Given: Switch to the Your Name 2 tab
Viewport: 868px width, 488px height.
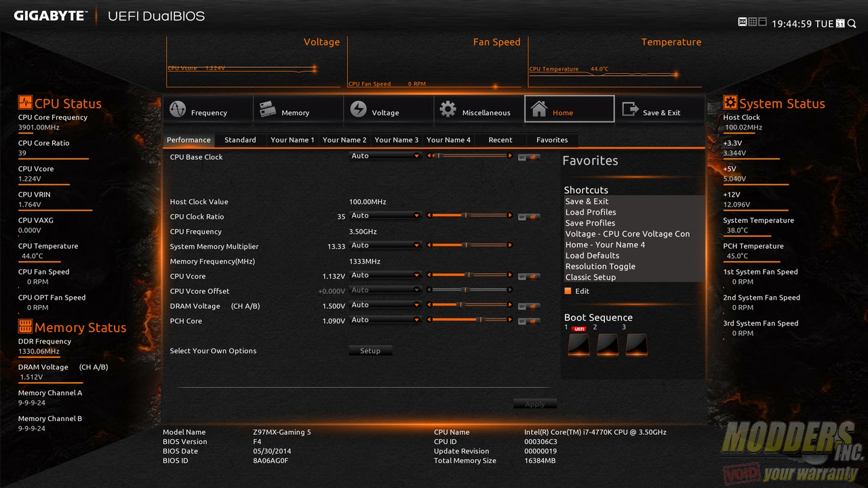Looking at the screenshot, I should tap(344, 140).
